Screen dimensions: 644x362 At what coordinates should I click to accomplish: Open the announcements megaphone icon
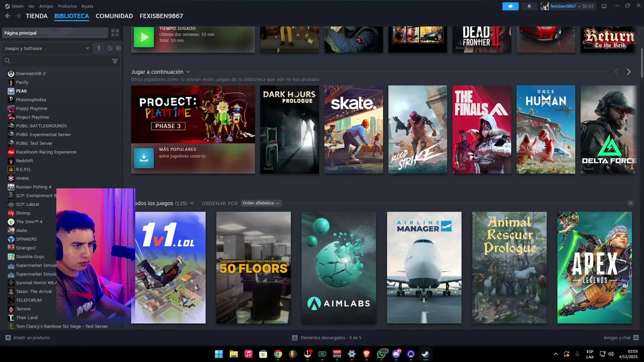pyautogui.click(x=510, y=6)
